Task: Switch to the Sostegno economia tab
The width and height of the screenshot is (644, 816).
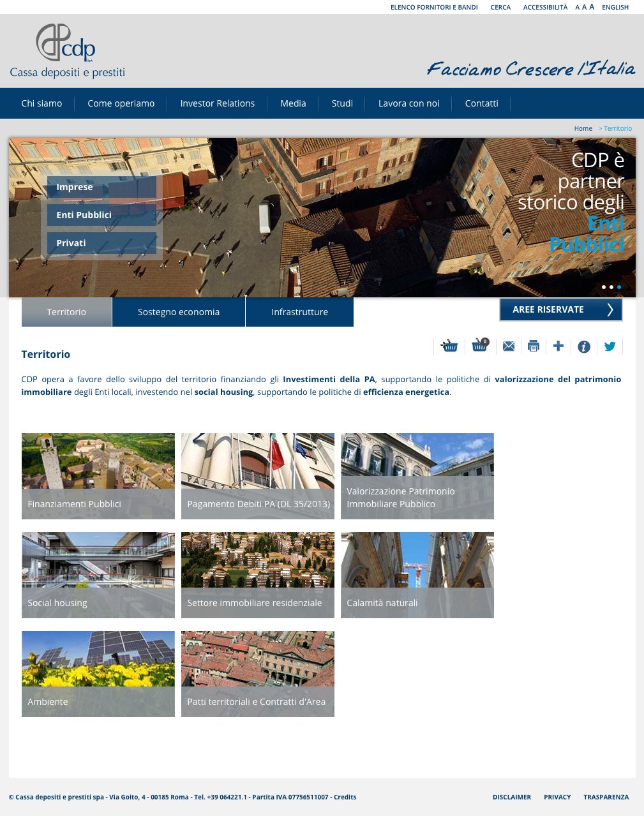Action: pyautogui.click(x=179, y=312)
